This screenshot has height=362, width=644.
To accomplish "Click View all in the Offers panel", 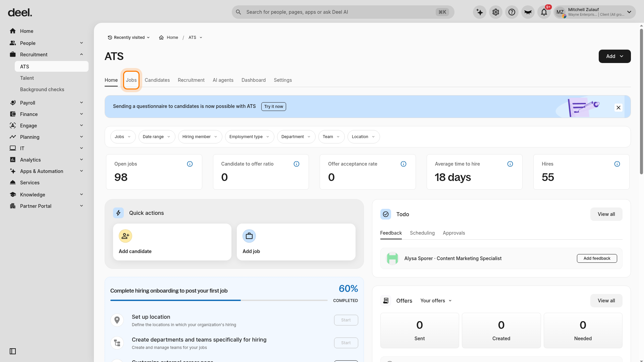I will pyautogui.click(x=606, y=301).
